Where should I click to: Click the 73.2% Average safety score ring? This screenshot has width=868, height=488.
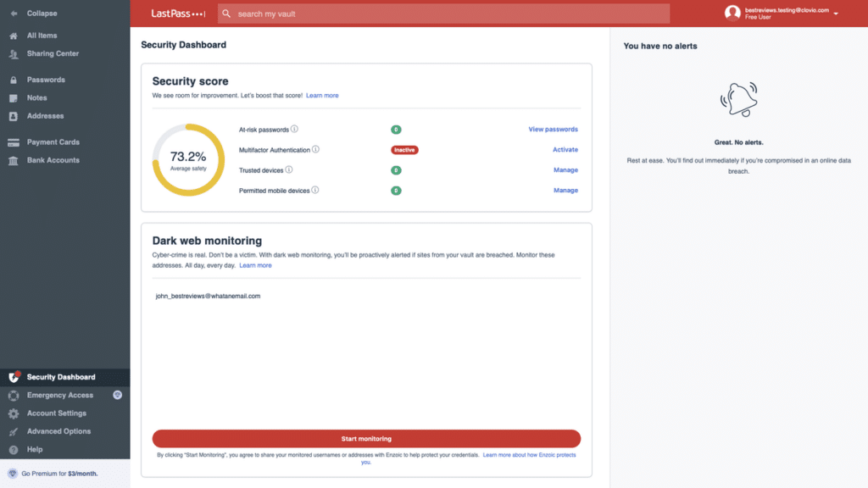188,160
